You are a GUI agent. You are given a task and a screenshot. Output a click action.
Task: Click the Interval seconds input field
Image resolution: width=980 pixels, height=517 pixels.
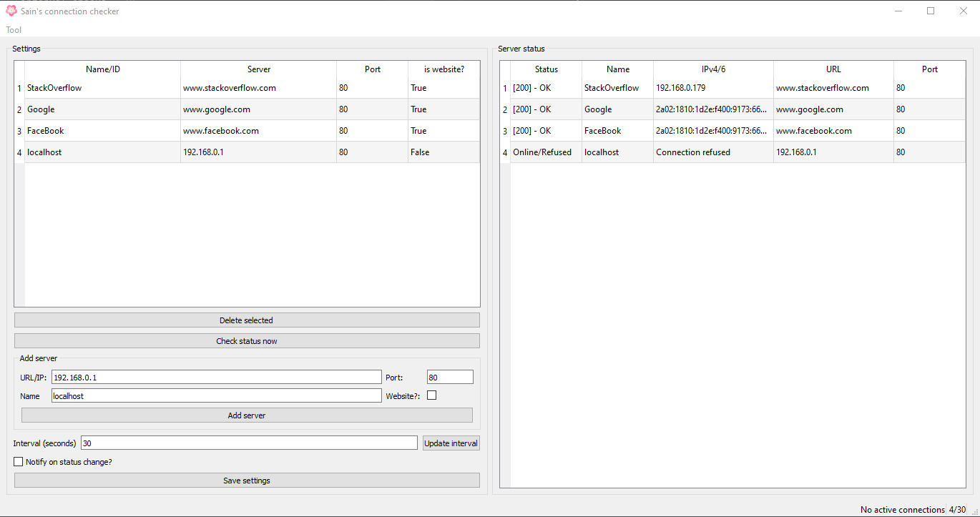[x=248, y=443]
